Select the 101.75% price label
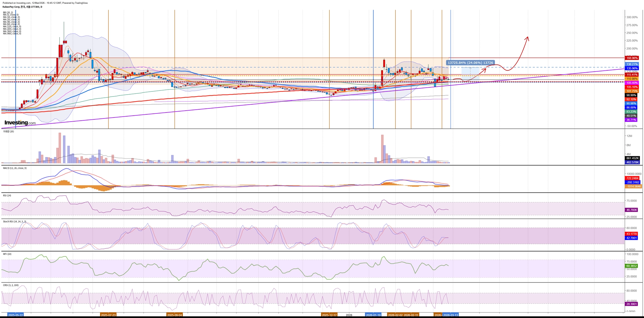644x318 pixels. (632, 91)
